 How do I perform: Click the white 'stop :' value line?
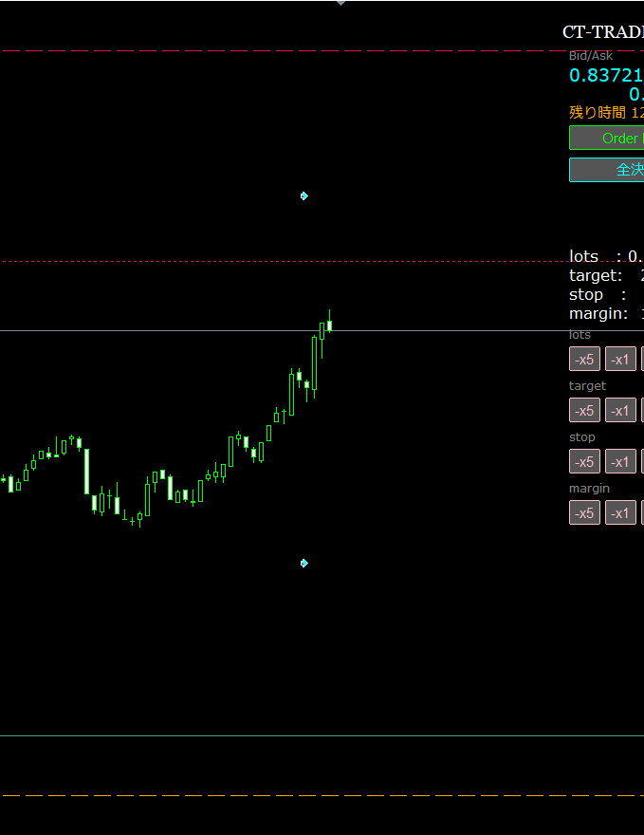point(598,295)
